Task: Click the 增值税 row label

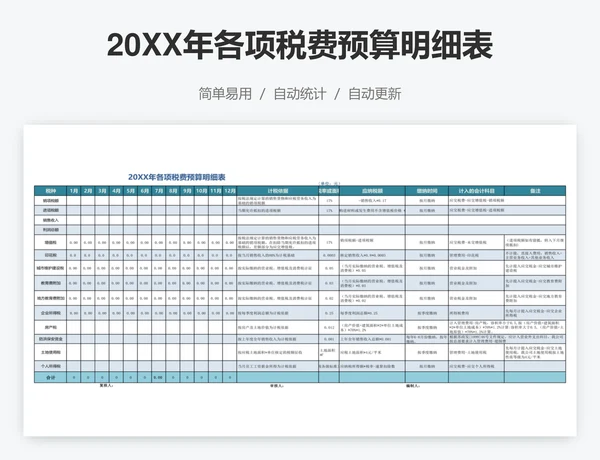Action: (51, 243)
